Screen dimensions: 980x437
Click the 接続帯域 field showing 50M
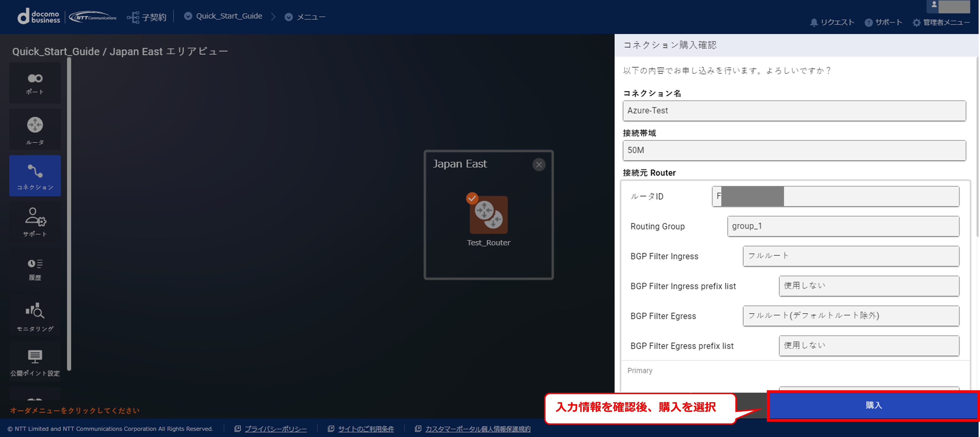(794, 150)
